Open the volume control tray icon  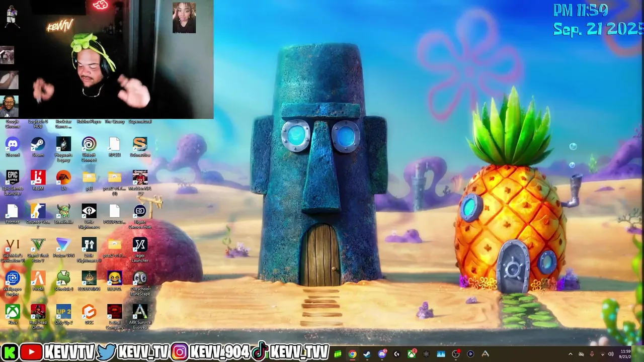point(611,354)
